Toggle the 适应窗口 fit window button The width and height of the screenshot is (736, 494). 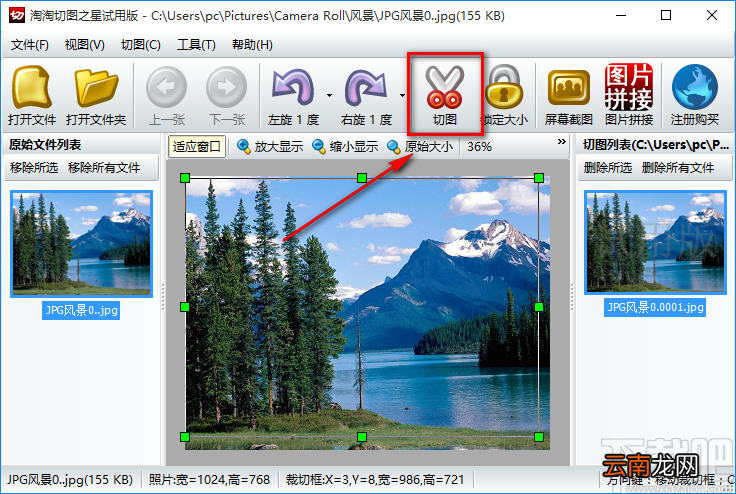197,147
